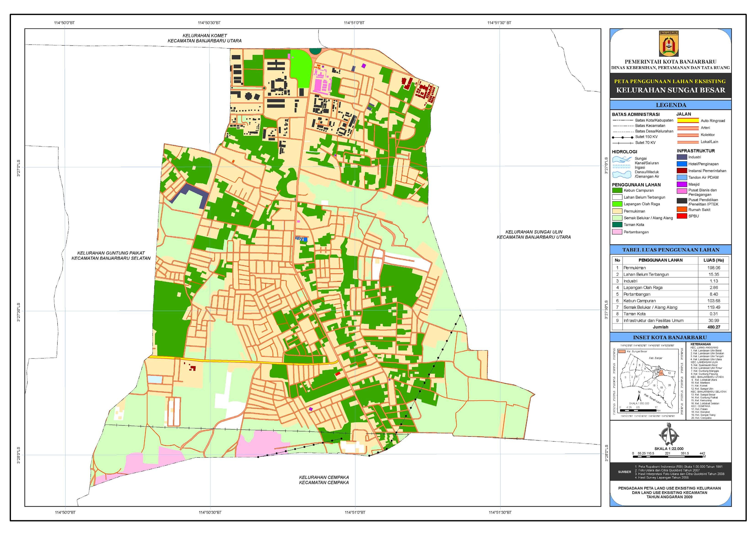
Task: Click the 'SKALA 1:22.000' text
Action: click(x=669, y=449)
